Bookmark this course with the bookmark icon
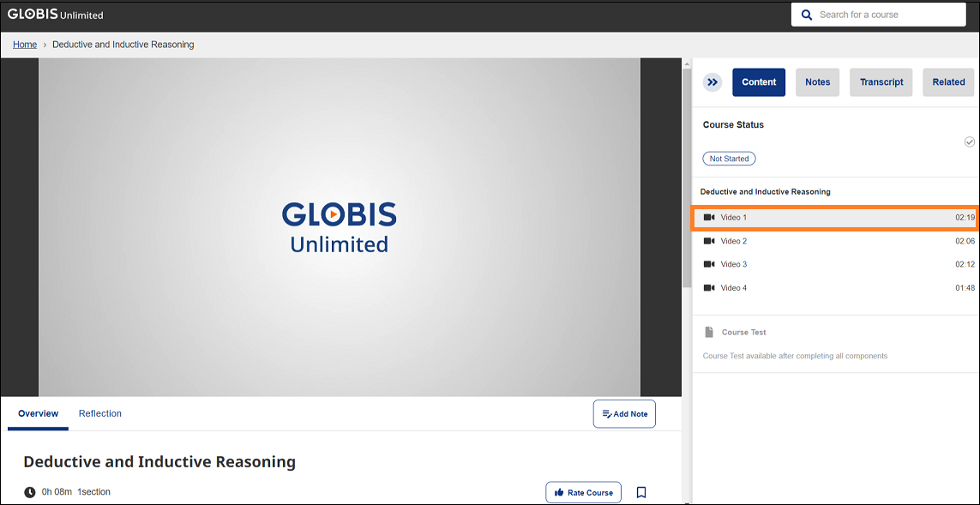 click(640, 492)
